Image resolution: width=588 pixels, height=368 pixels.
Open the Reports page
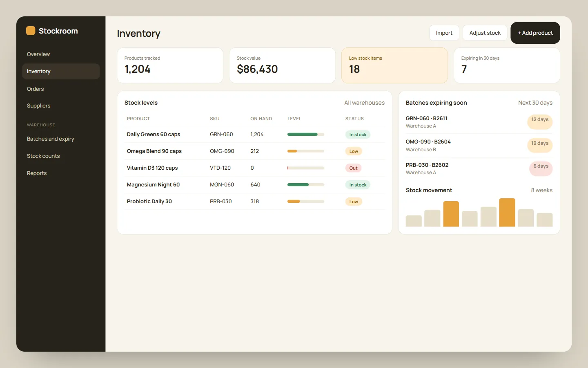click(x=61, y=173)
